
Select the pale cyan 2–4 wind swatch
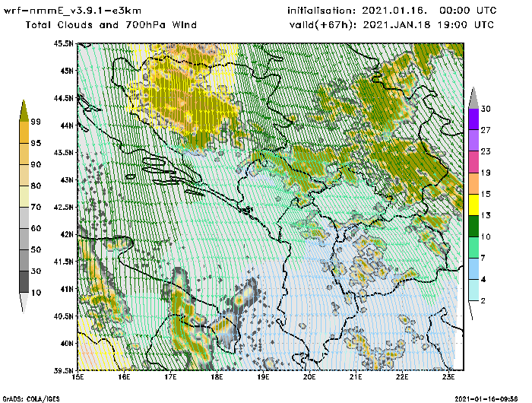pos(473,290)
